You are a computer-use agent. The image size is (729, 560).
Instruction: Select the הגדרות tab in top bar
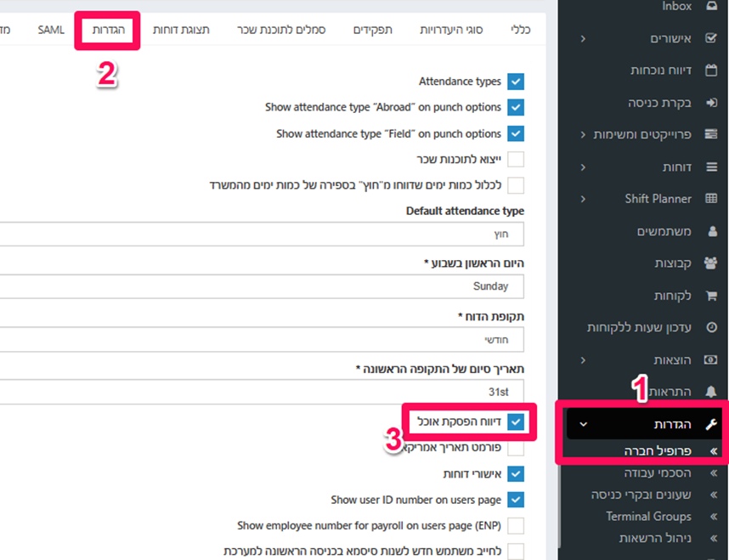pos(108,30)
